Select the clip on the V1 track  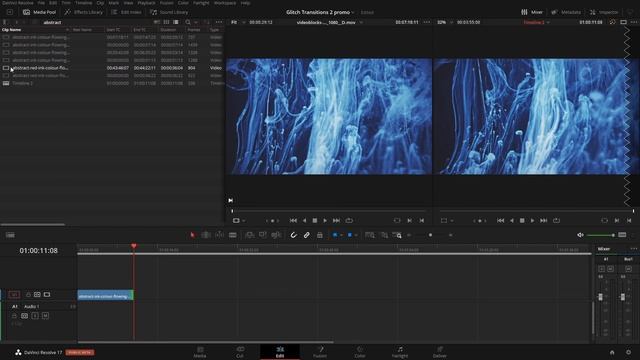point(105,296)
